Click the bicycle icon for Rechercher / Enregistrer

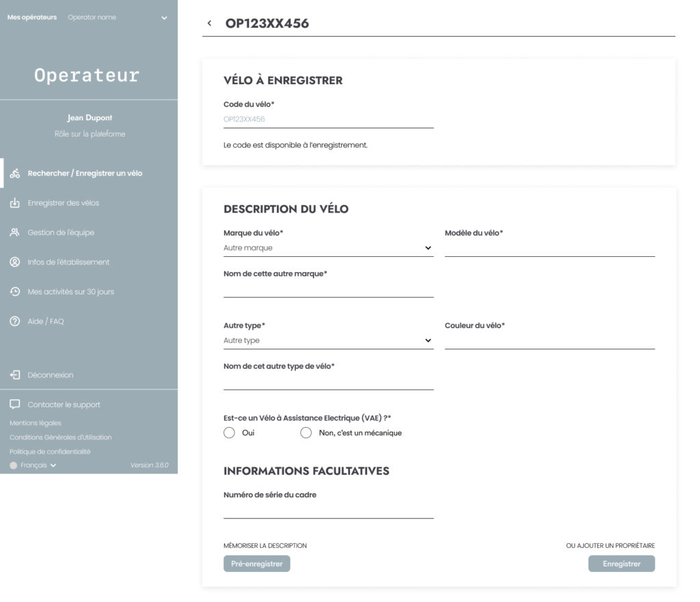(x=15, y=173)
